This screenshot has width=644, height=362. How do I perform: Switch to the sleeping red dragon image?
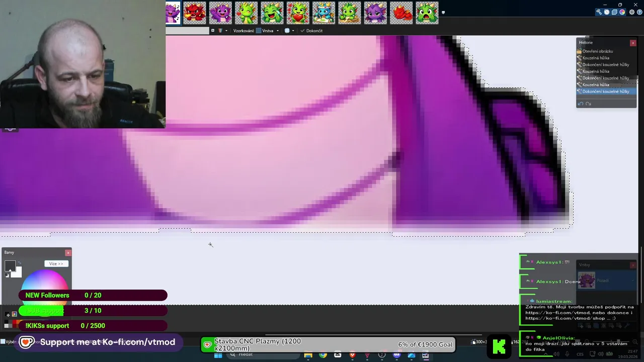[401, 13]
